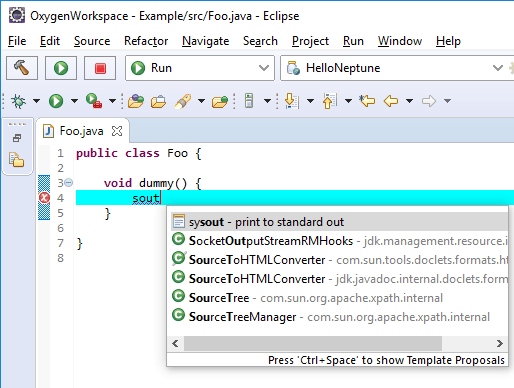Expand the Previous Annotation dropdown arrow
514x388 pixels.
pyautogui.click(x=348, y=101)
